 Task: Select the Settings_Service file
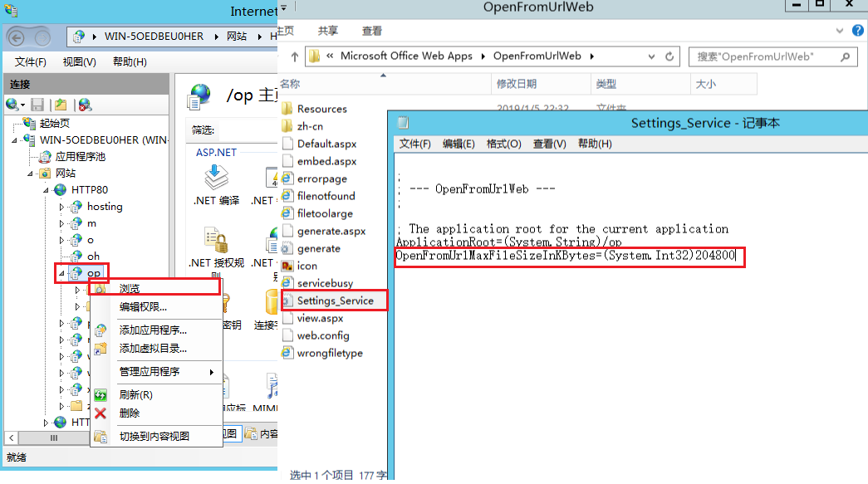(x=335, y=301)
